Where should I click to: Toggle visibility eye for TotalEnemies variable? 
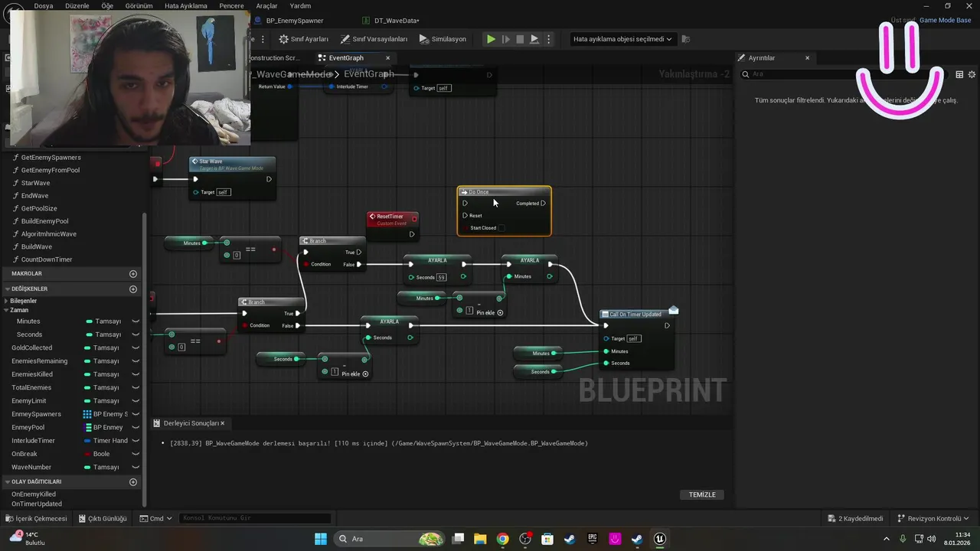click(x=136, y=388)
